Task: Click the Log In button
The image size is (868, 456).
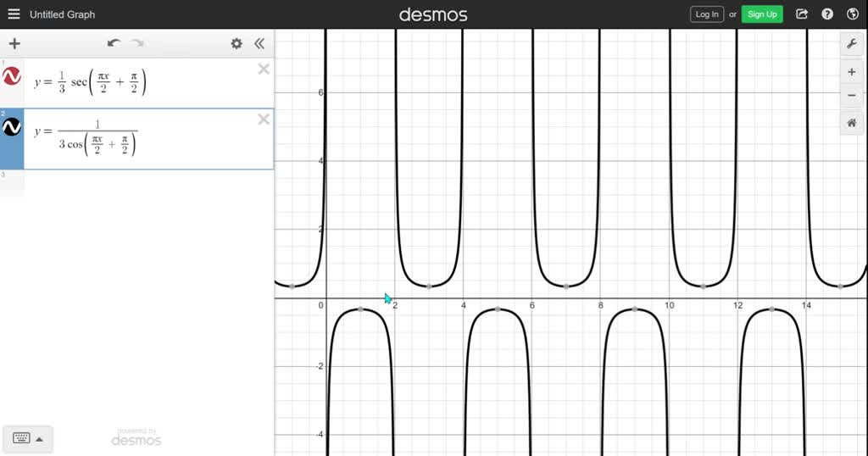Action: 707,14
